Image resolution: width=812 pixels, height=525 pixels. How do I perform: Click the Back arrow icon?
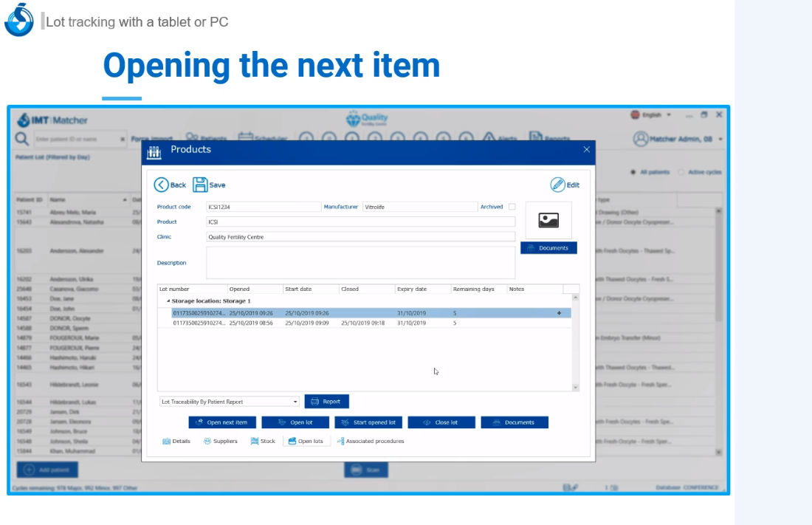pos(161,185)
